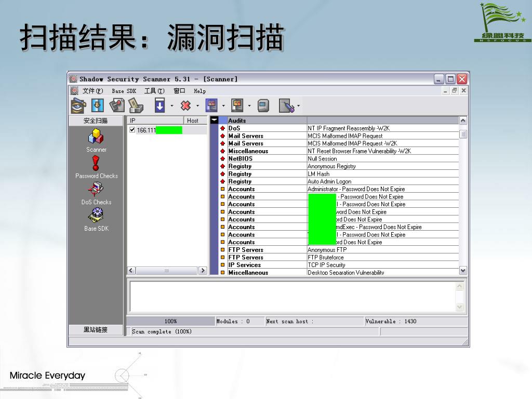Select the 安全扫描 sidebar tab
Viewport: 532px width, 399px height.
[x=96, y=121]
